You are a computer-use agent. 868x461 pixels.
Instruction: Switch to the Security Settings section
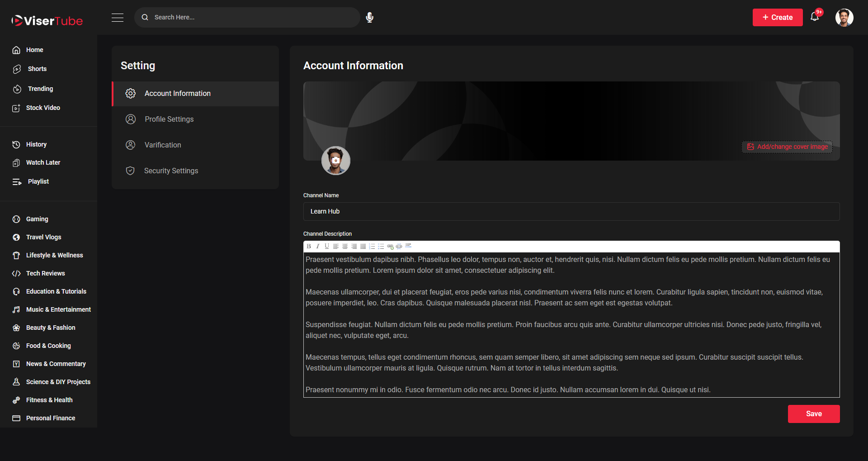pyautogui.click(x=171, y=171)
